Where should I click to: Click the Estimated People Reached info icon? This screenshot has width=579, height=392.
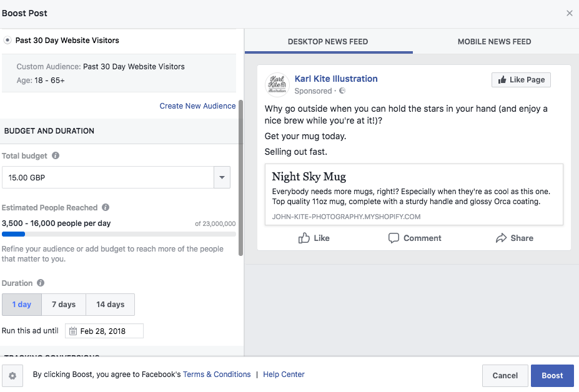(x=106, y=208)
